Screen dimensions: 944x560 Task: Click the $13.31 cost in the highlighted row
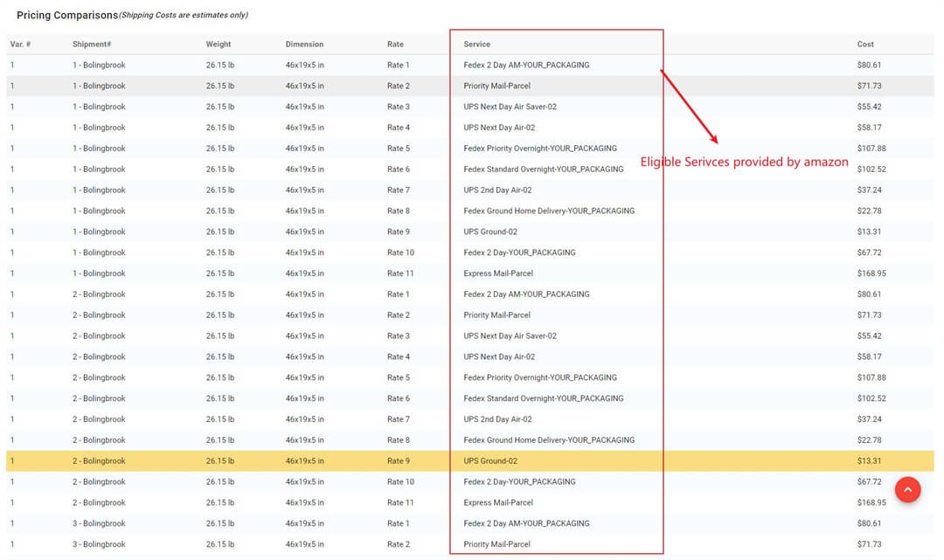point(870,461)
